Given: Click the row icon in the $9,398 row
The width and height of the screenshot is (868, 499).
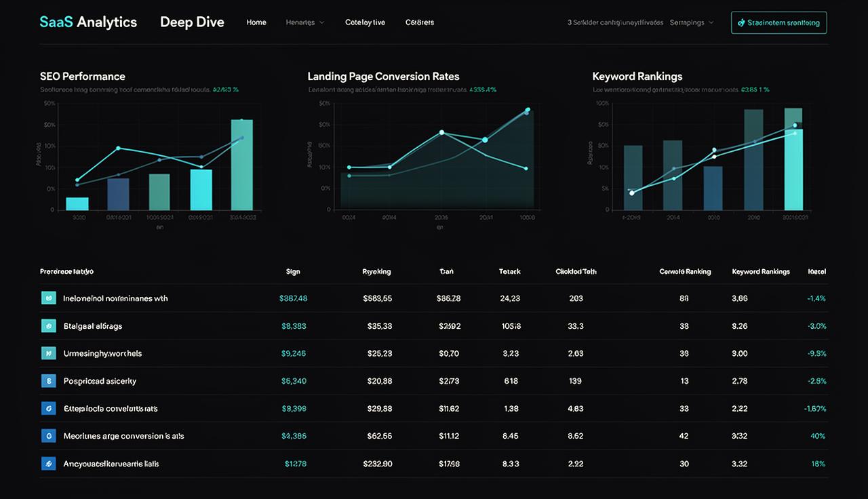Looking at the screenshot, I should click(x=48, y=409).
